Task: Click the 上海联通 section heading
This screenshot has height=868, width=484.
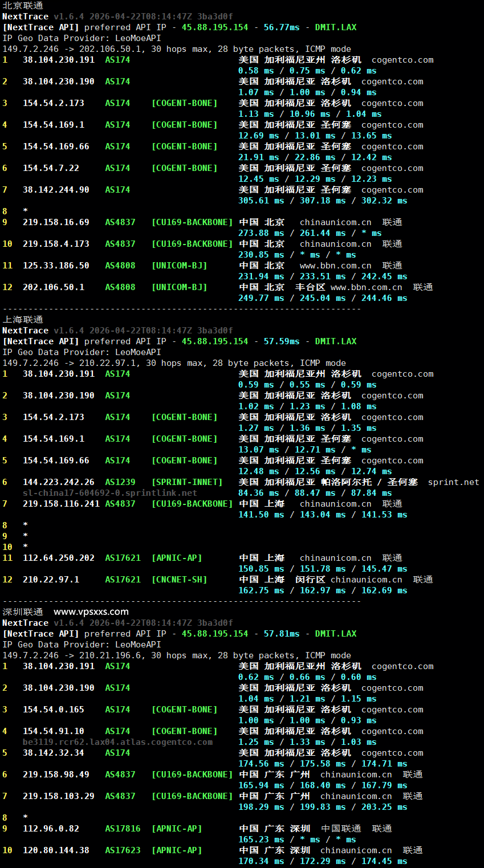Action: click(x=23, y=320)
